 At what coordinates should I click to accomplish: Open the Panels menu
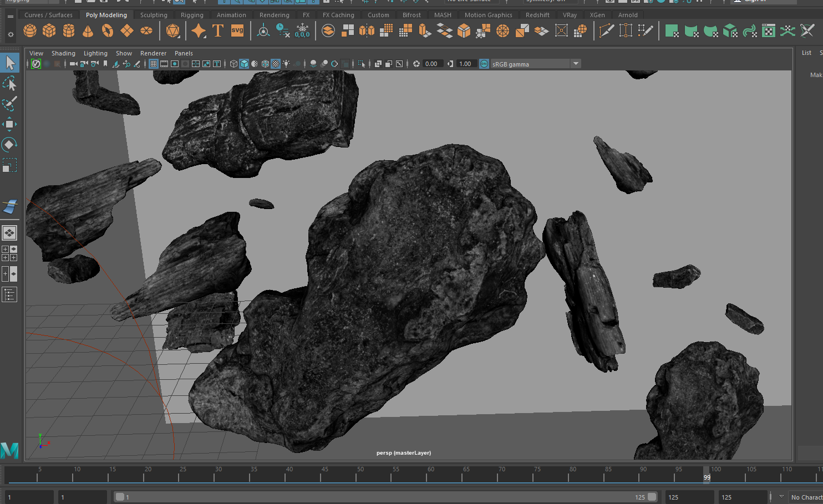click(x=184, y=53)
